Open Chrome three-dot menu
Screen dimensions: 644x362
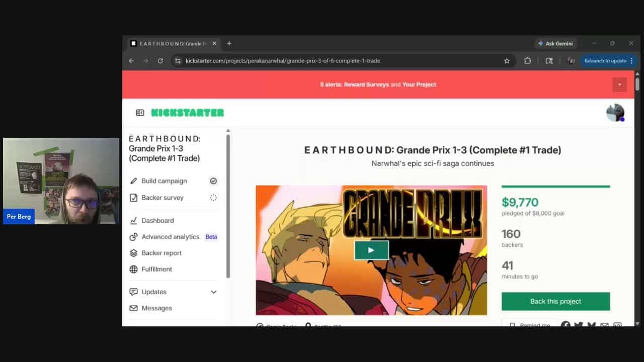click(631, 61)
